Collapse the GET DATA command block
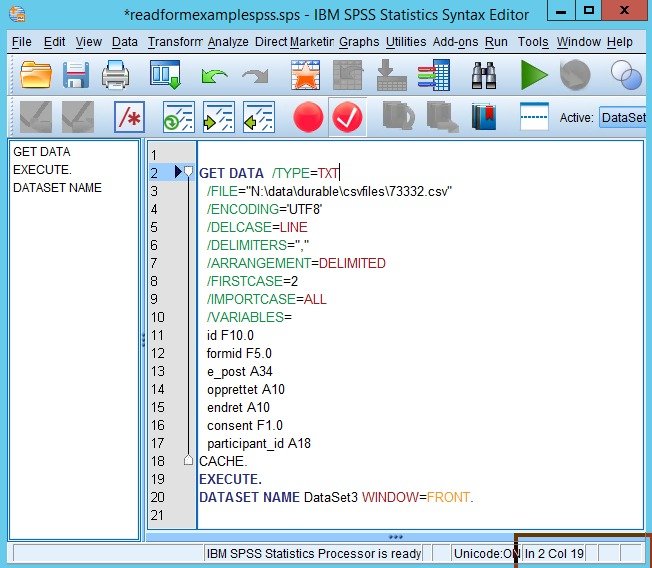 (188, 172)
